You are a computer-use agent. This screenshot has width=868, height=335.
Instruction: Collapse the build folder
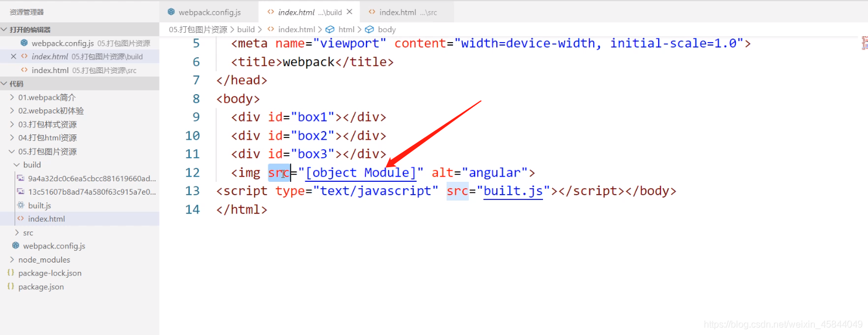[x=79, y=165]
